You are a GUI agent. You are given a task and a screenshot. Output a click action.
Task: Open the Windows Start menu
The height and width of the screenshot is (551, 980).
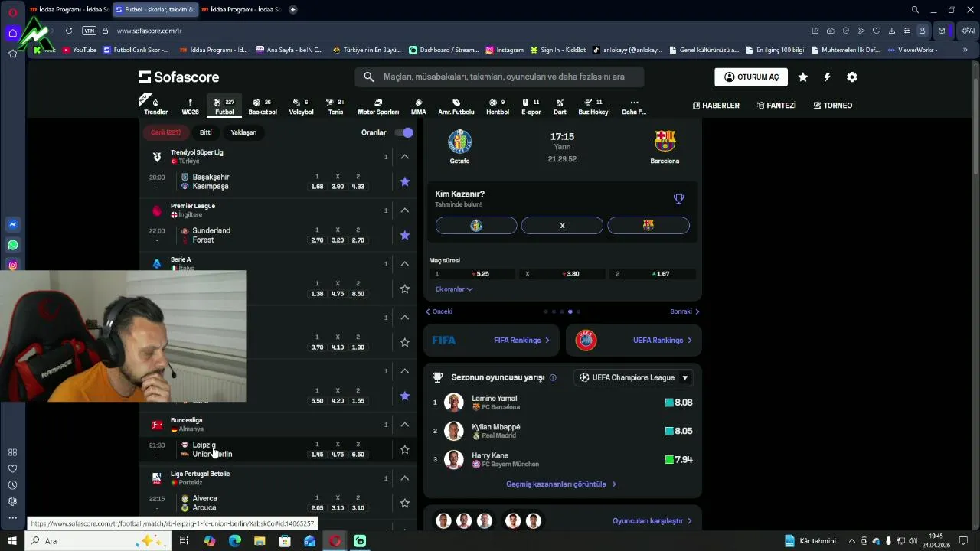point(12,541)
